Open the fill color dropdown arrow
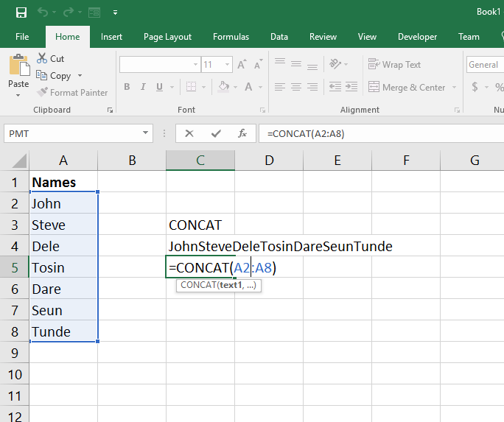Screen dimensions: 504x422 (x=235, y=87)
